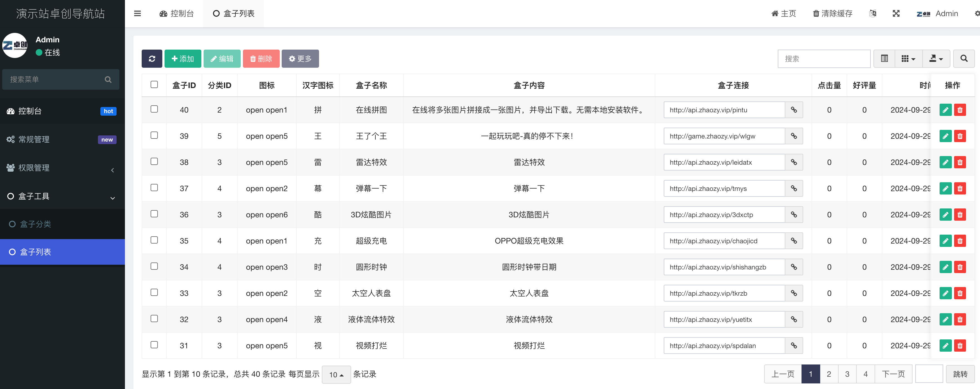This screenshot has width=980, height=389.
Task: Open the export data dropdown
Action: click(x=936, y=59)
